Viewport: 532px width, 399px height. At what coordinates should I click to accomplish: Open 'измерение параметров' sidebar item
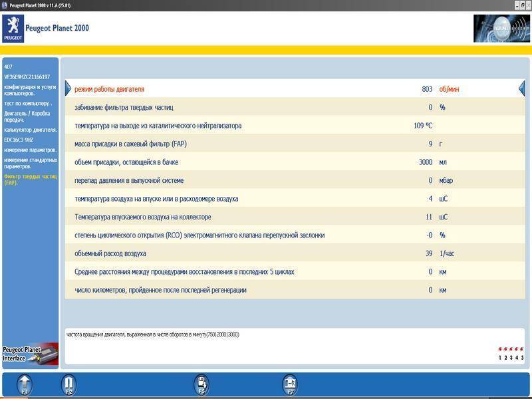coord(30,150)
